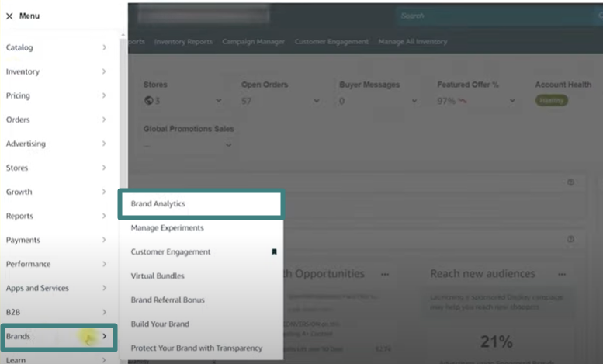Open the Manage All Inventory navigation link

(x=413, y=42)
